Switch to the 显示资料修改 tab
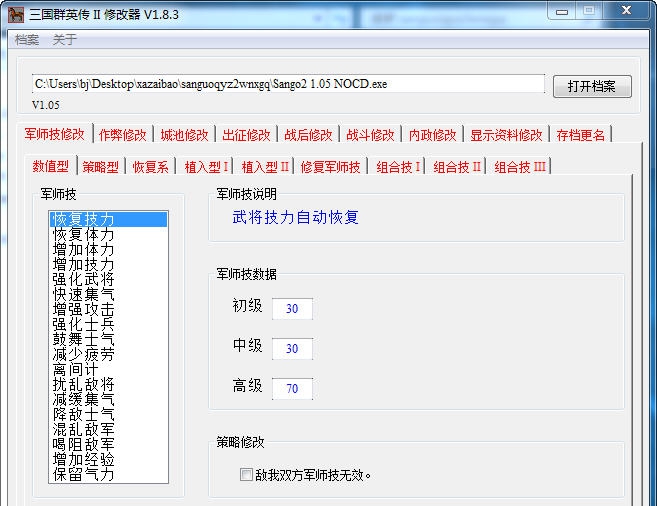 [x=506, y=135]
